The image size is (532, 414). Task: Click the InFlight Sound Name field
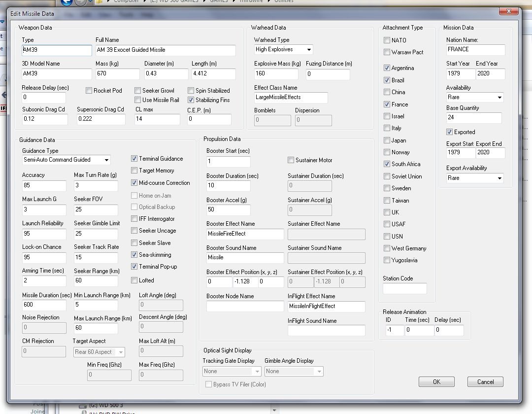[327, 331]
